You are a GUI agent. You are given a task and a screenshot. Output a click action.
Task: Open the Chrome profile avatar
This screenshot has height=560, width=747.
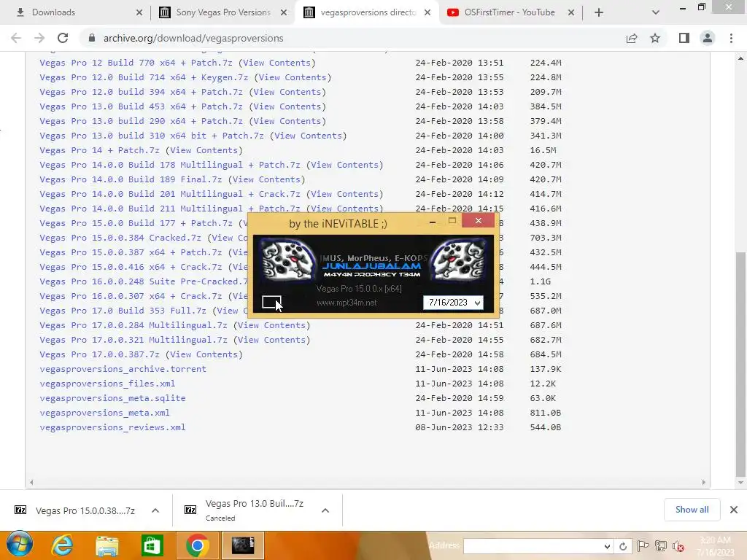708,38
